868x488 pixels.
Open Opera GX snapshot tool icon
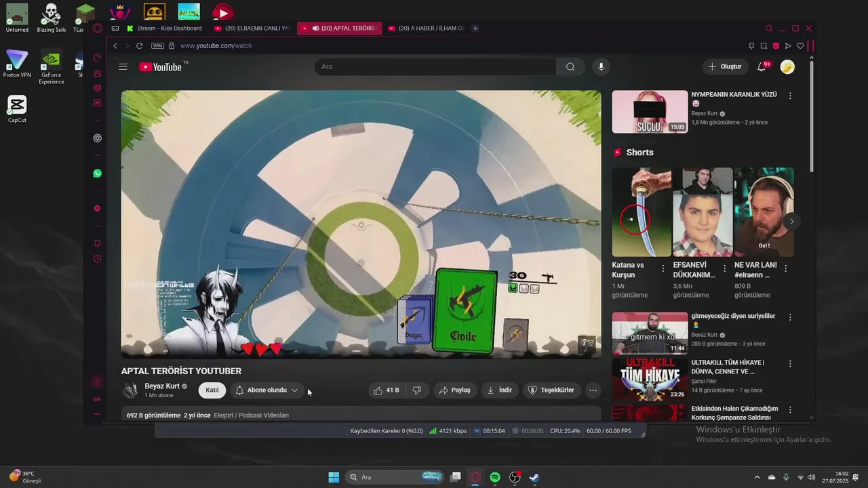[764, 45]
